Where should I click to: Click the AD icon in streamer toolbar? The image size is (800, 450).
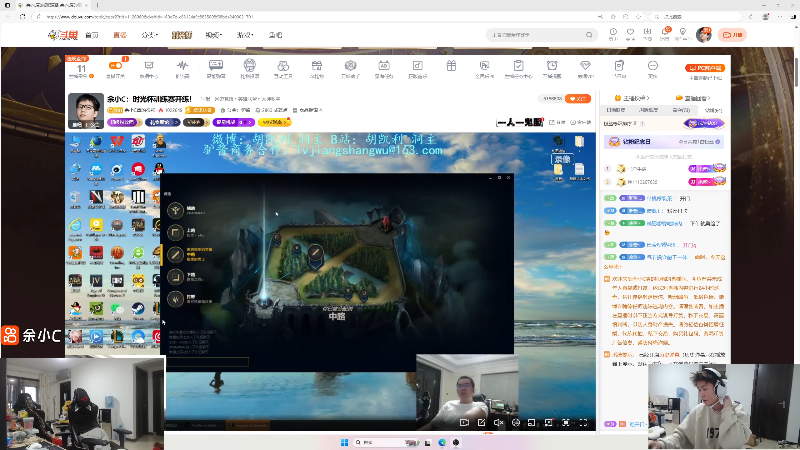point(384,65)
